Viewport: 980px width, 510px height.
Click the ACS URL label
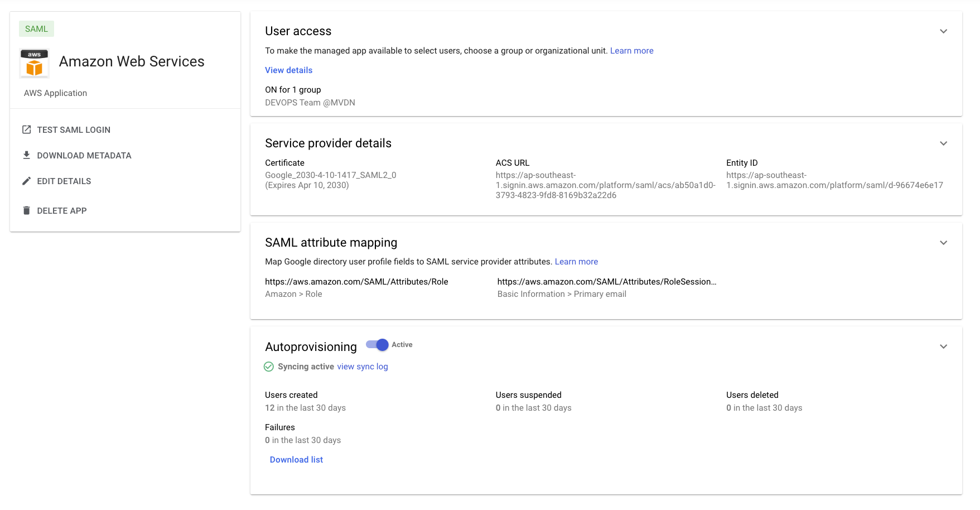512,163
